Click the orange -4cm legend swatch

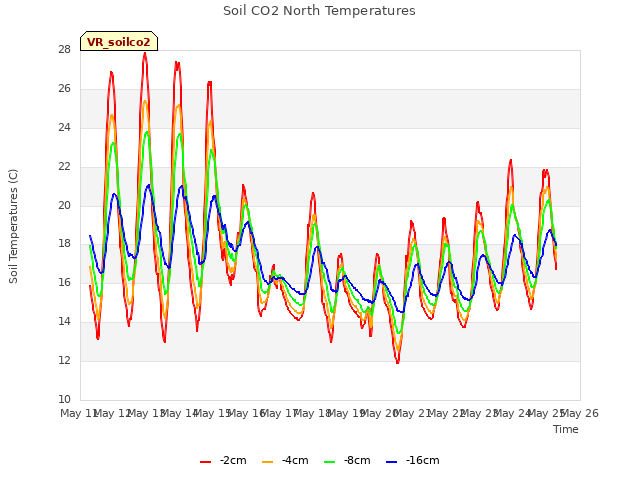click(267, 462)
